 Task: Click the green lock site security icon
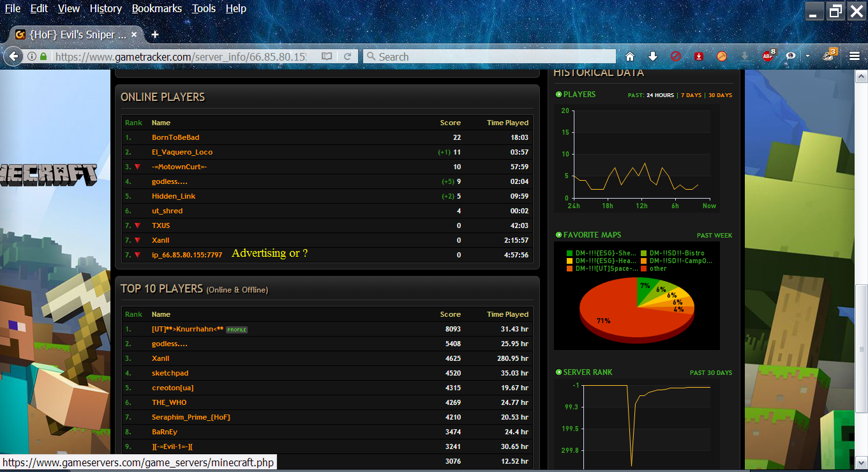(x=43, y=56)
